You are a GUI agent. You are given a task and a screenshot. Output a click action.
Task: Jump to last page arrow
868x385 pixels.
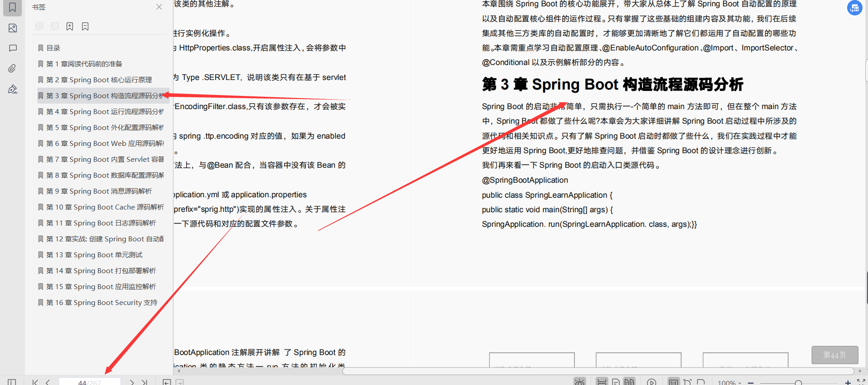tap(145, 382)
